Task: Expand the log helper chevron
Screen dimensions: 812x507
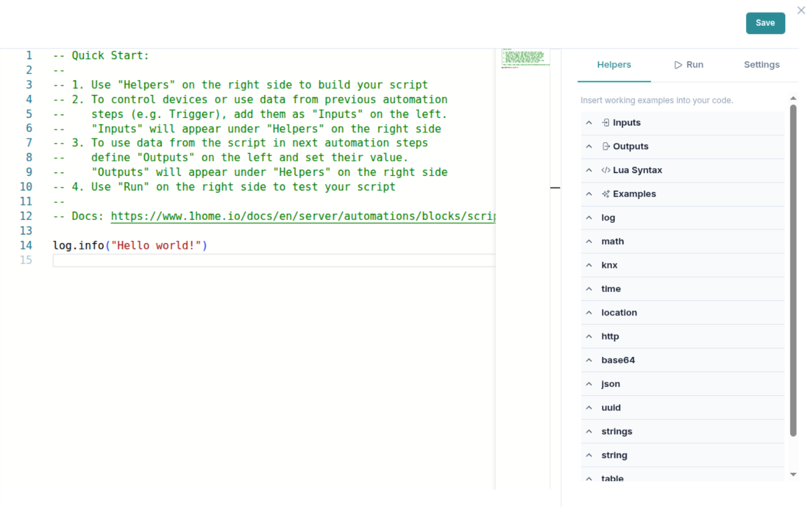Action: click(589, 218)
